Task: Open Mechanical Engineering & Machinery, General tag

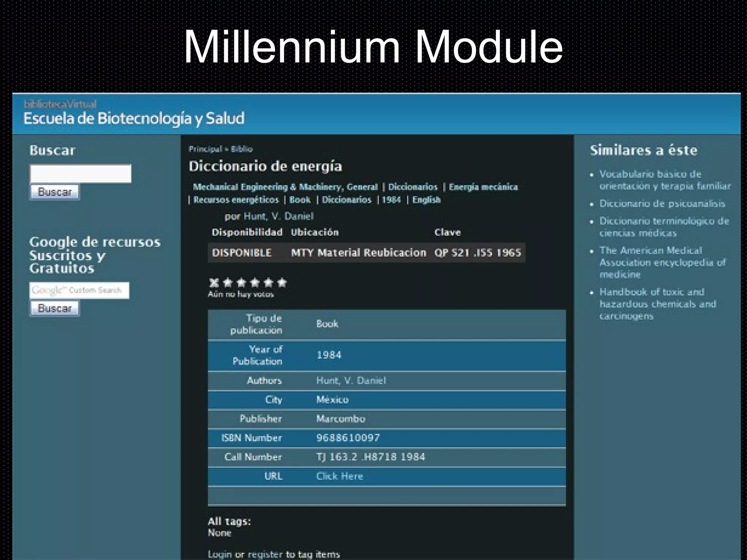Action: coord(285,187)
